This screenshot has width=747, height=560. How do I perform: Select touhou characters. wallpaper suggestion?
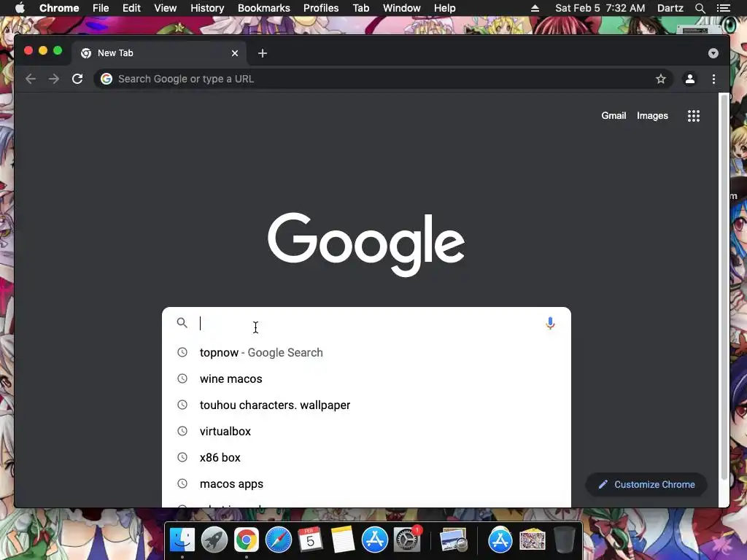pyautogui.click(x=366, y=405)
